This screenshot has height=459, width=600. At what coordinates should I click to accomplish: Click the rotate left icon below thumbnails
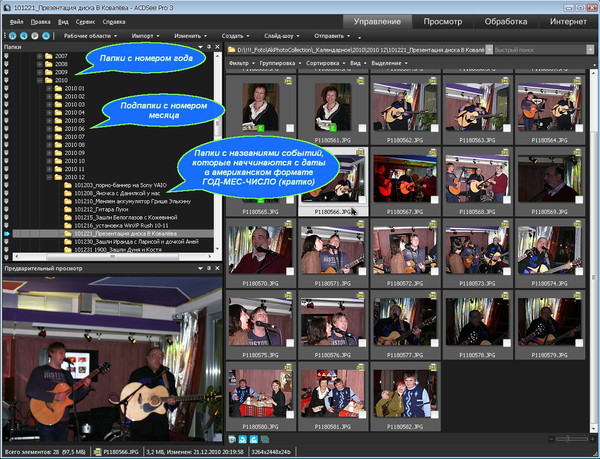tap(243, 439)
